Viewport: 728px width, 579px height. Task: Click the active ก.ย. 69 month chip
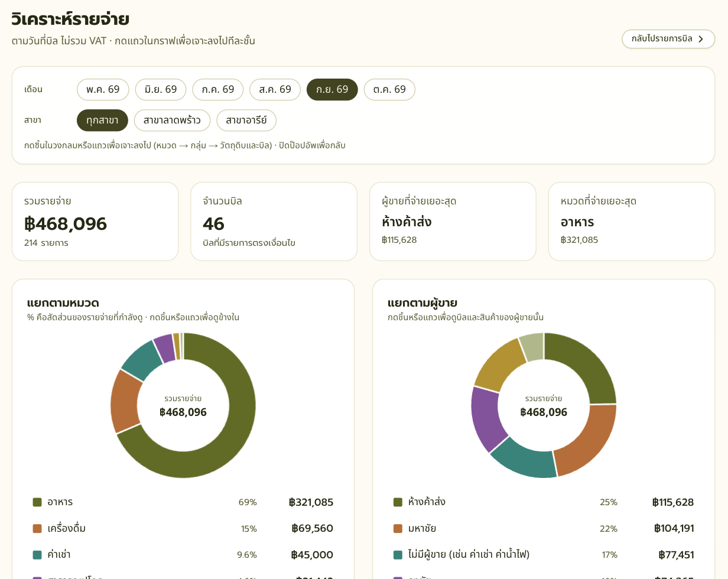[x=332, y=90]
